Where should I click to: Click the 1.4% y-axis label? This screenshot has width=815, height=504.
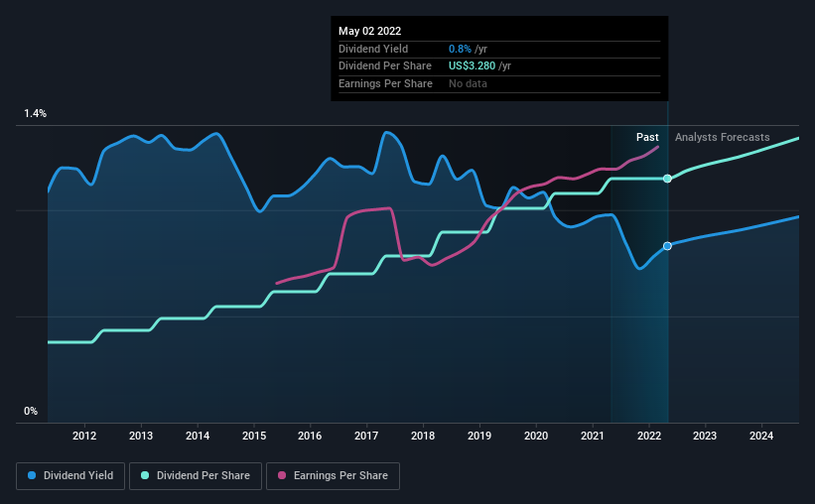tap(36, 113)
